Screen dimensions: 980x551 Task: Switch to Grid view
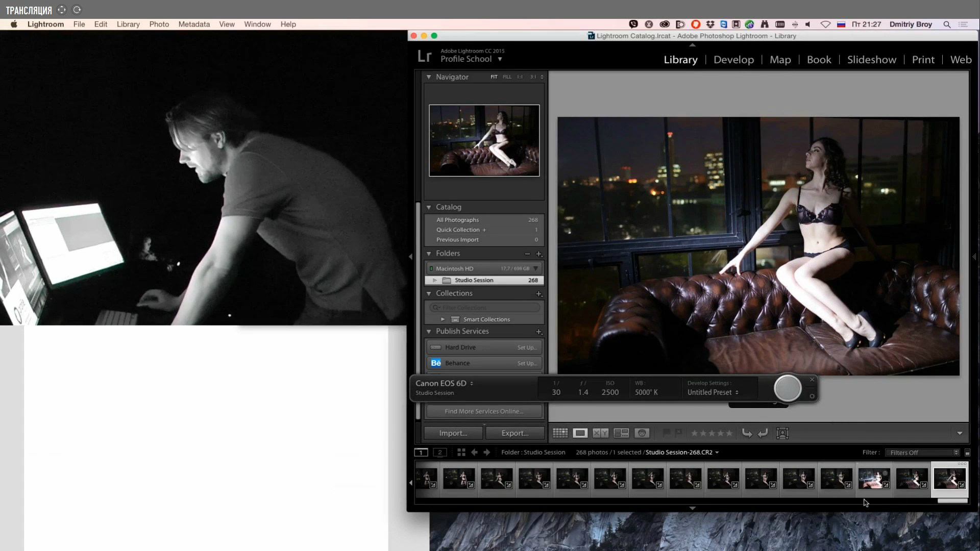560,433
